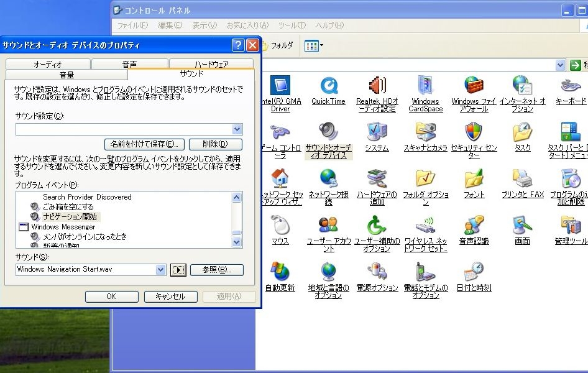Open Wireless Network Setup icon

425,225
